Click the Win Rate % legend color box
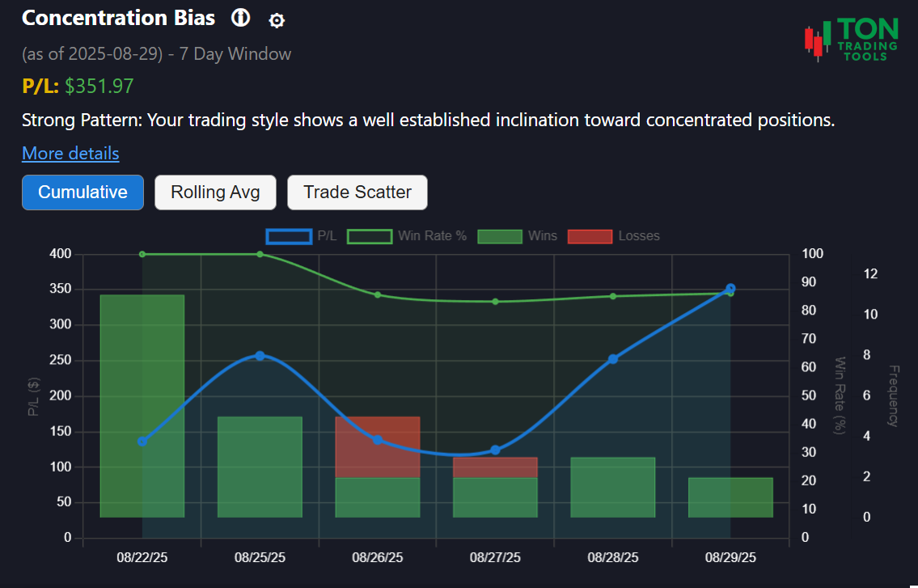 (x=368, y=236)
